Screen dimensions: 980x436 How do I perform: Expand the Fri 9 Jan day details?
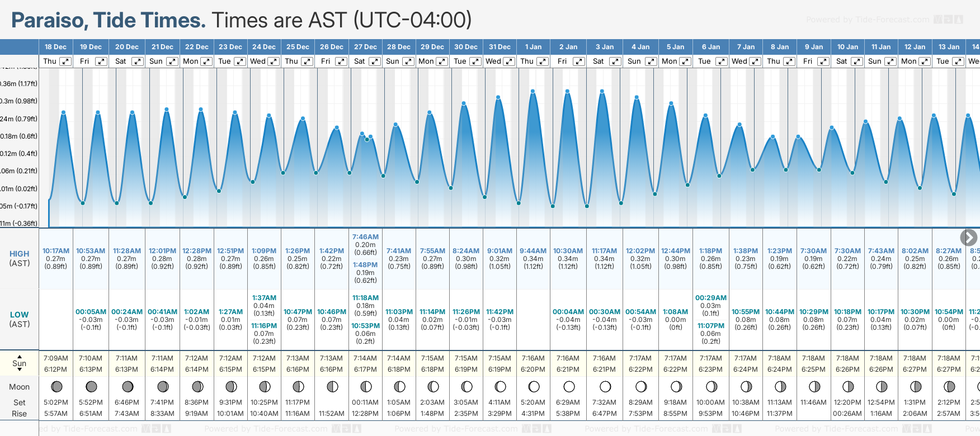click(823, 61)
